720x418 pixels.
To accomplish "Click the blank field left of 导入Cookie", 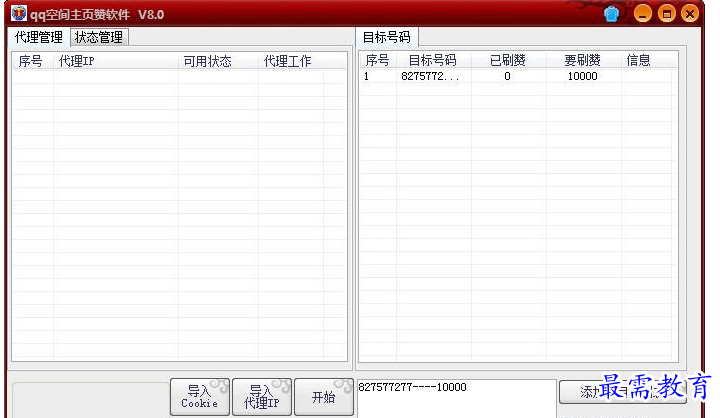I will (90, 400).
